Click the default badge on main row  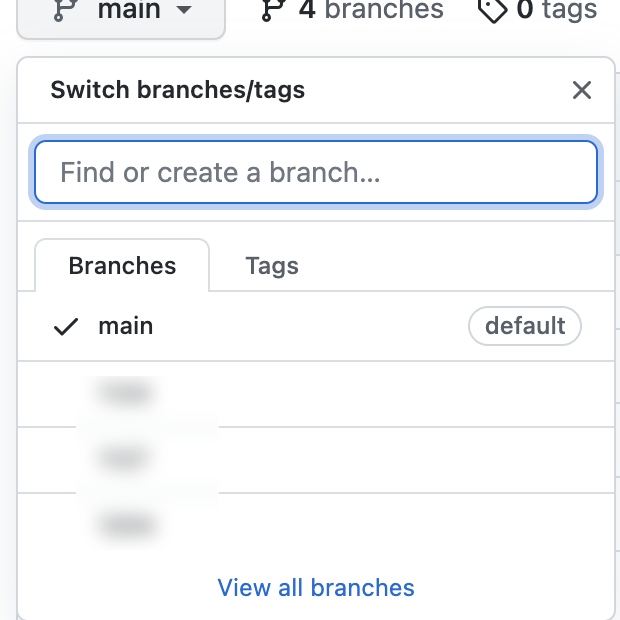click(x=525, y=326)
